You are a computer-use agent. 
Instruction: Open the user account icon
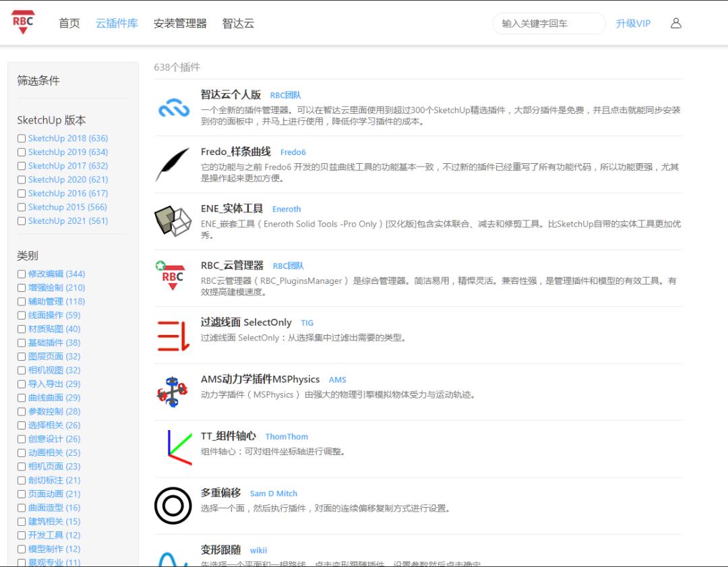tap(675, 22)
